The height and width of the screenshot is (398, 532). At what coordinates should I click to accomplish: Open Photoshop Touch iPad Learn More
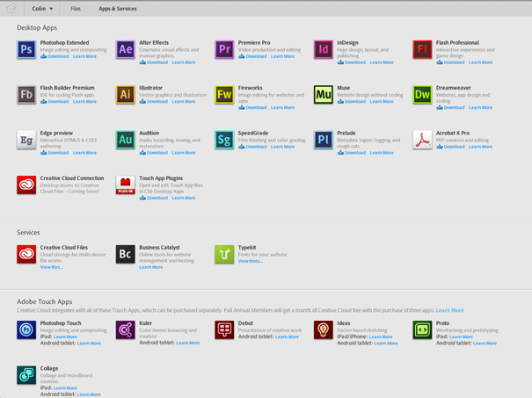65,337
